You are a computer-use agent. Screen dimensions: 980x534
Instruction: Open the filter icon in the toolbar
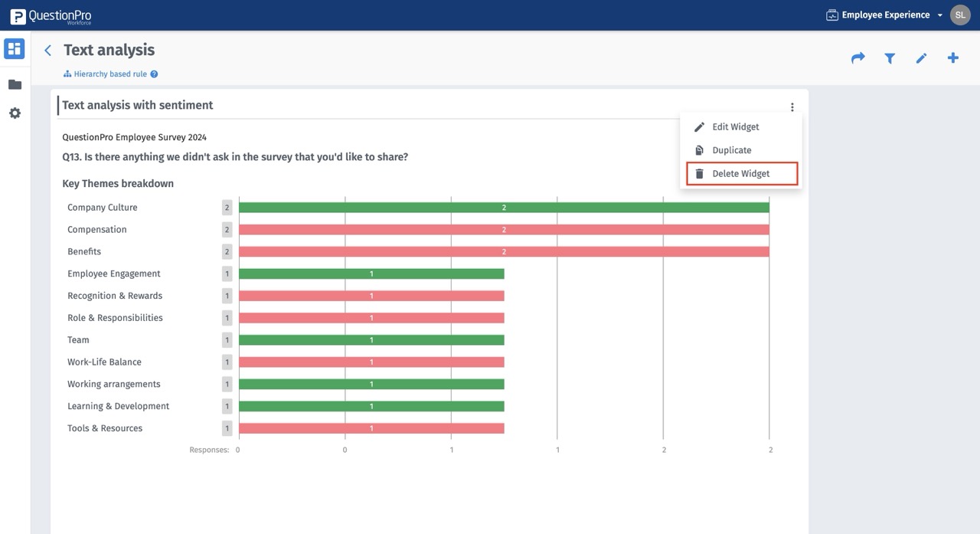(x=889, y=57)
